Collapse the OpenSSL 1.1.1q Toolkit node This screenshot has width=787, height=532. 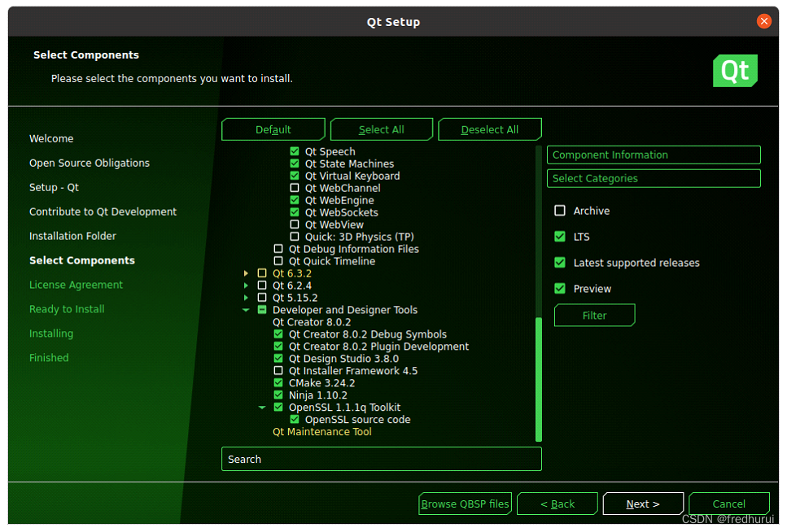click(x=262, y=407)
